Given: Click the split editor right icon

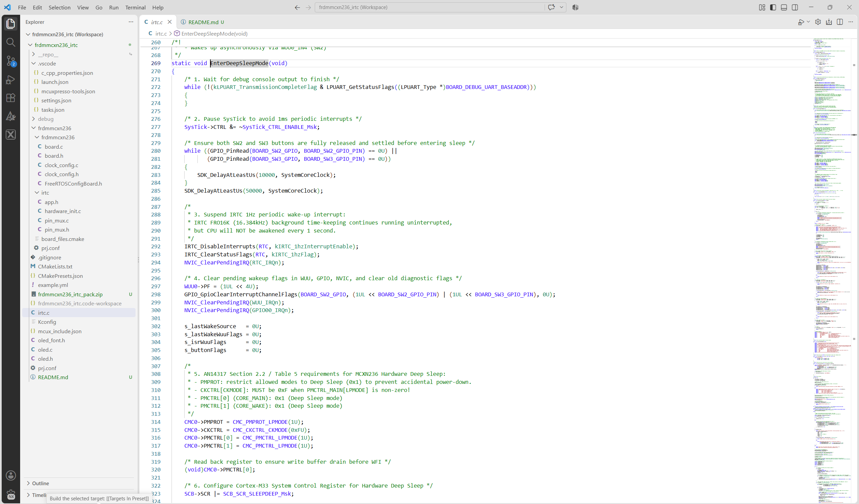Looking at the screenshot, I should coord(840,22).
